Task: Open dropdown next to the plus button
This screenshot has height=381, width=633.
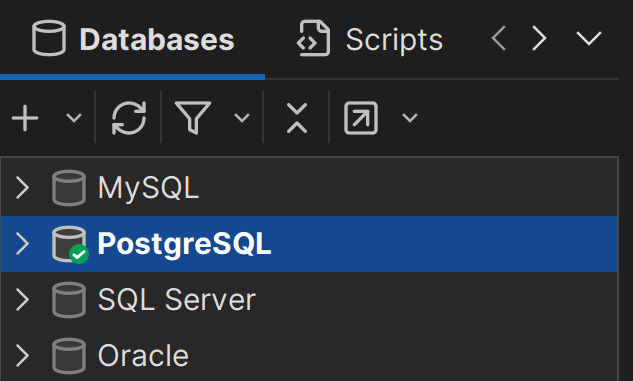Action: pos(74,118)
